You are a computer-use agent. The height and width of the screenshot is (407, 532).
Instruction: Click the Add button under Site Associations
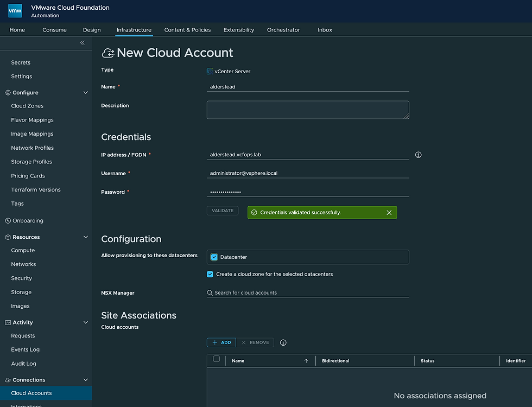point(221,342)
